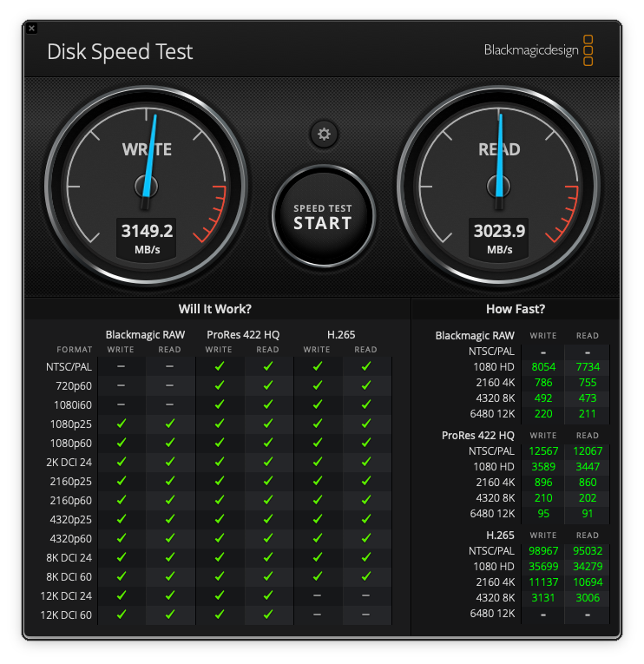Click Blackmagic RAW write checkmark for 1080p25
Screen dimensions: 644x664
pos(121,424)
